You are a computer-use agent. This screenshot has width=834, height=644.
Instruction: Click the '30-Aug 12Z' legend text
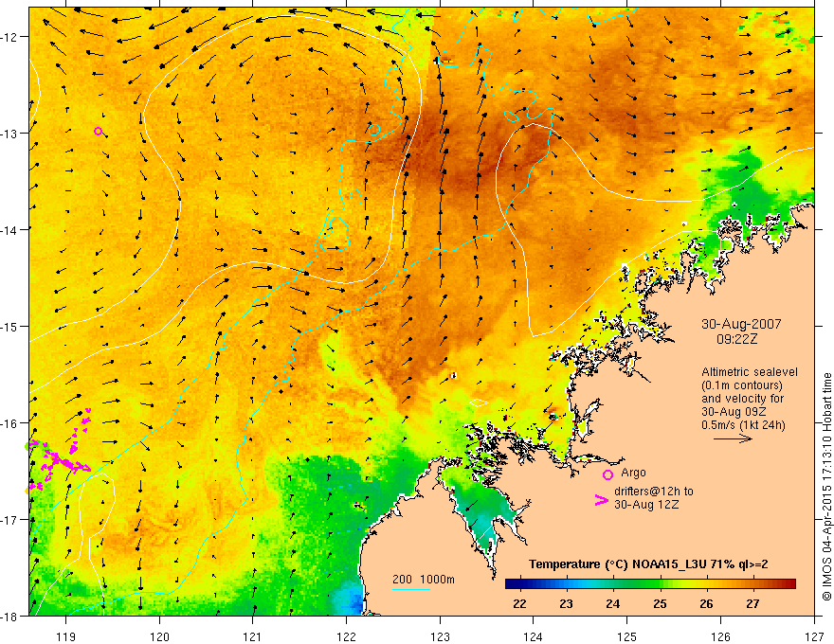click(x=646, y=505)
